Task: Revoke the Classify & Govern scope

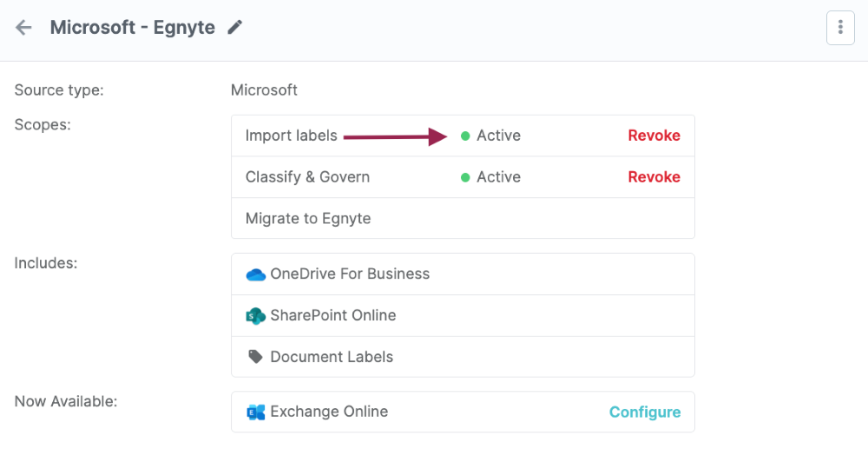Action: click(x=654, y=177)
